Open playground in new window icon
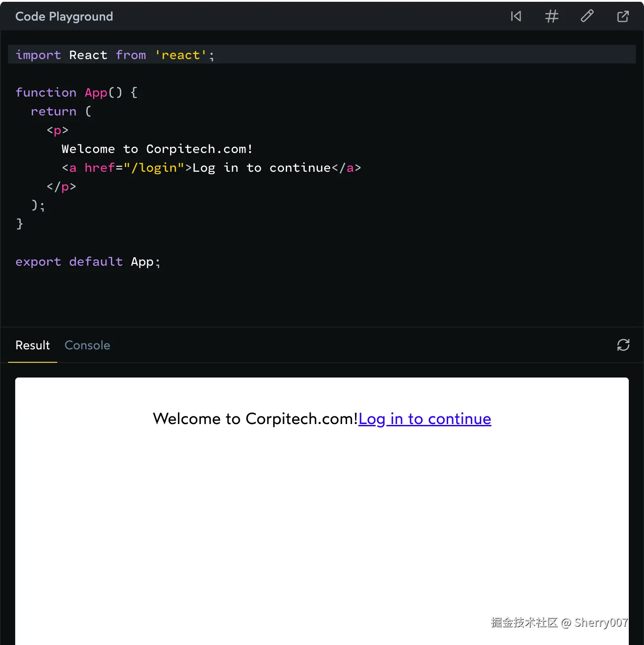The height and width of the screenshot is (645, 644). [623, 17]
